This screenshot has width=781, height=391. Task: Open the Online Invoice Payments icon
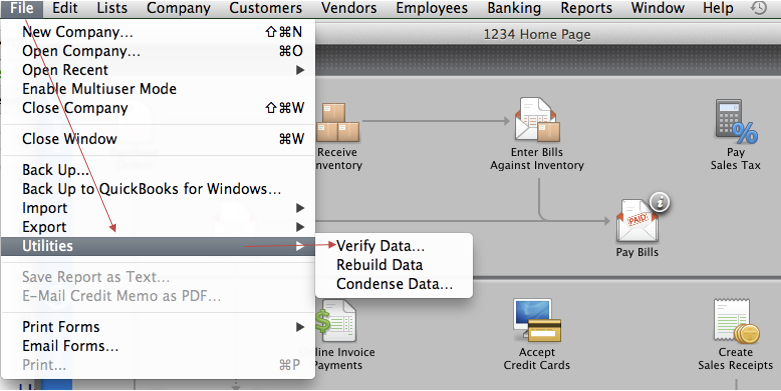336,321
